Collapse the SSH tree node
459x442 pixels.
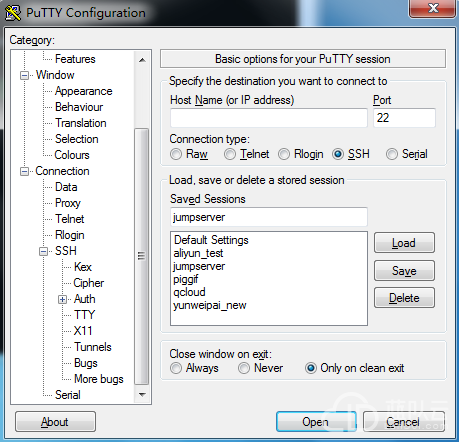44,252
